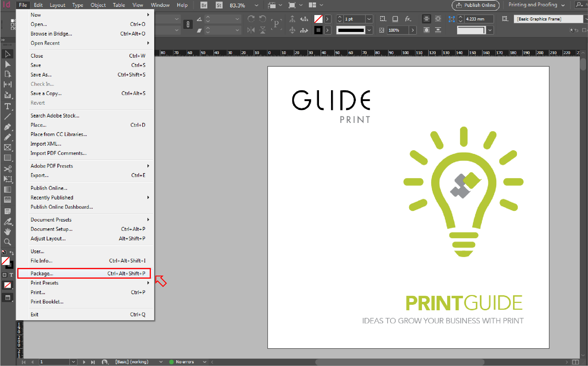Go to last page button
The image size is (588, 366).
click(x=93, y=362)
